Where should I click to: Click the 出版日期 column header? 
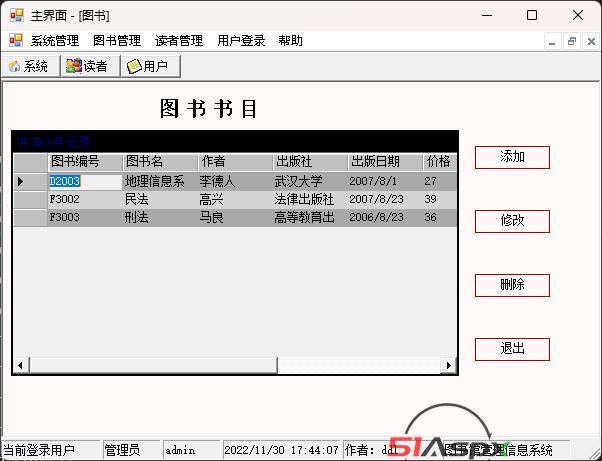click(385, 162)
